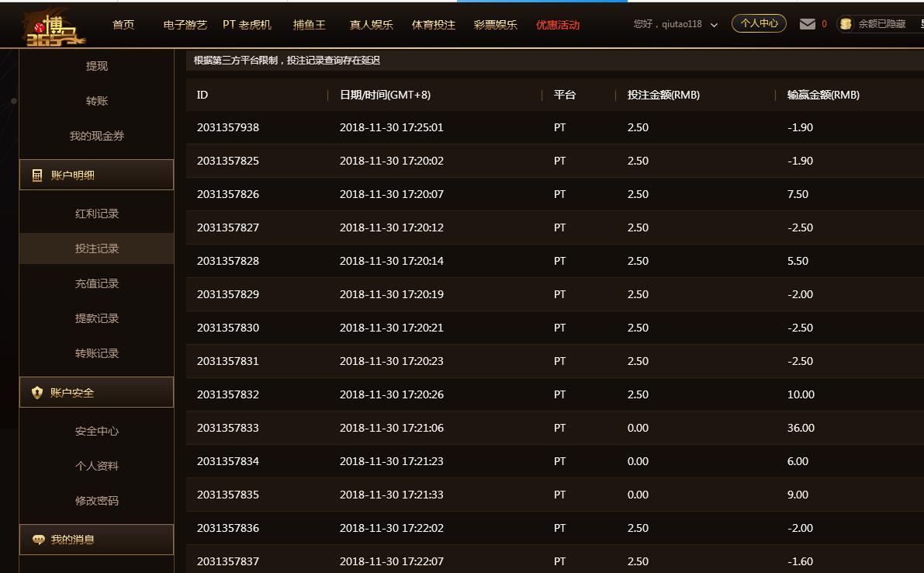Open 红利记录 in the sidebar
924x573 pixels.
(97, 214)
